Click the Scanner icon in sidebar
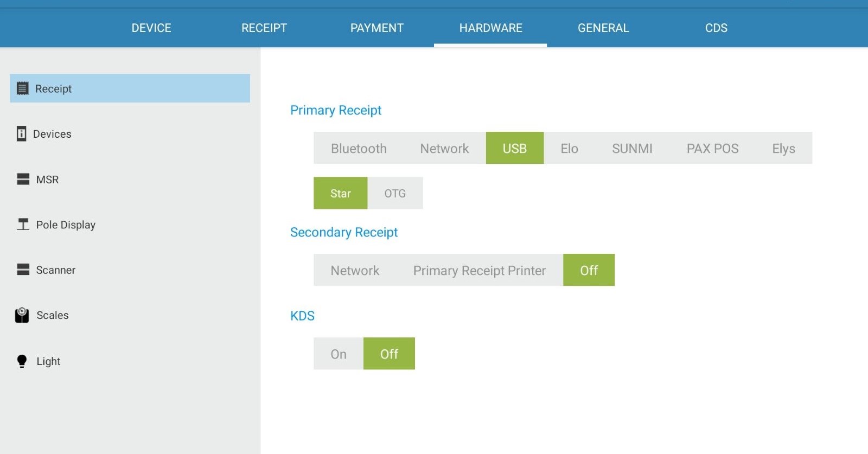Screen dimensions: 868x454 23,270
